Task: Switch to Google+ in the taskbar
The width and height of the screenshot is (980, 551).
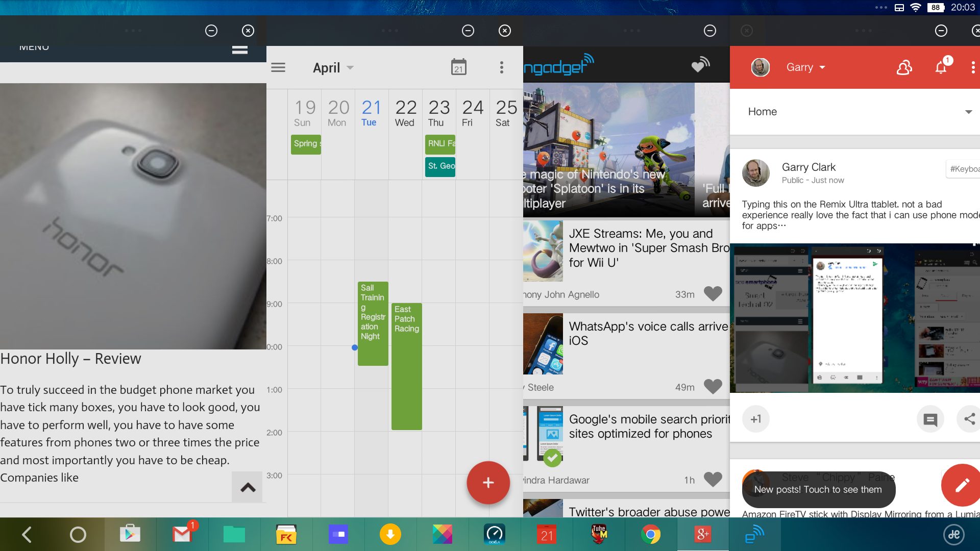Action: point(703,534)
